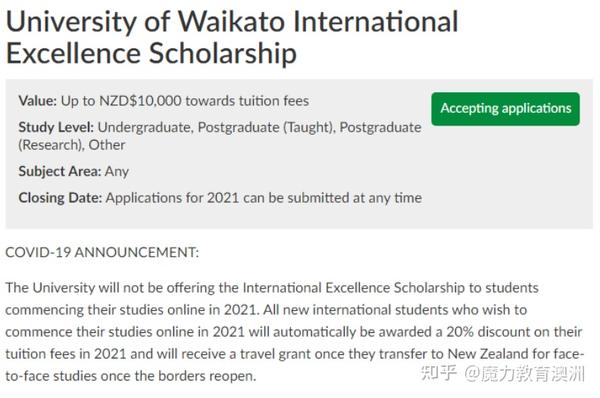Click the COVID-19 ANNOUNCEMENT heading
The width and height of the screenshot is (600, 398).
pyautogui.click(x=102, y=253)
